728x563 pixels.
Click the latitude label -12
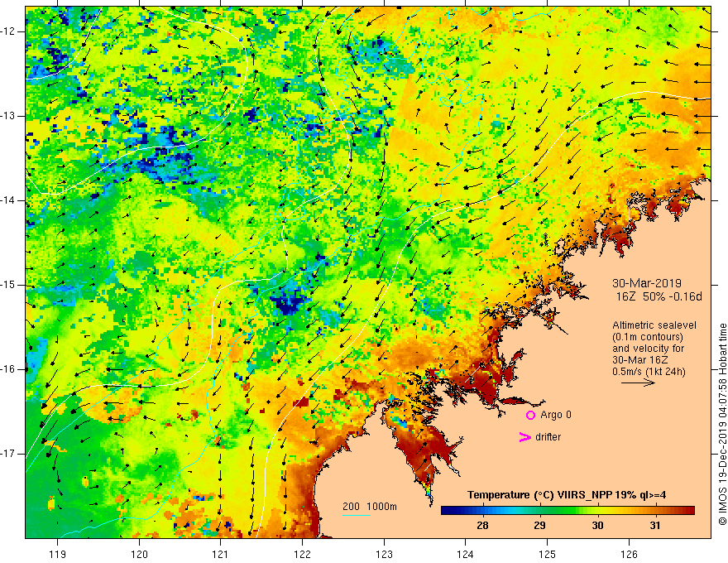point(8,31)
